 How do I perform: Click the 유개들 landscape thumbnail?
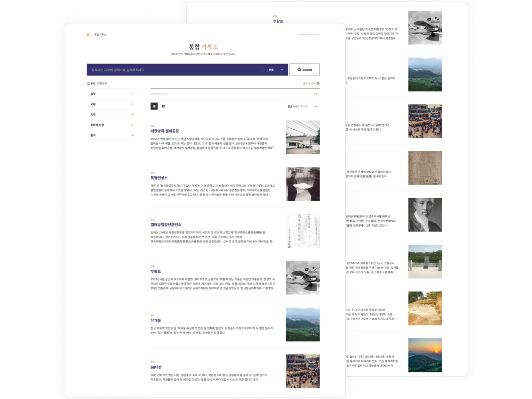303,325
